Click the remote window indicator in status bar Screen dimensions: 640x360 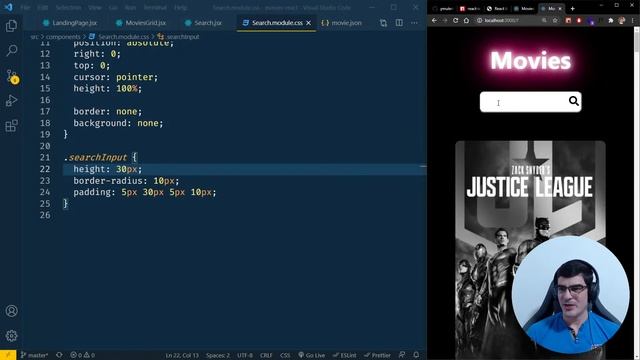[8, 355]
